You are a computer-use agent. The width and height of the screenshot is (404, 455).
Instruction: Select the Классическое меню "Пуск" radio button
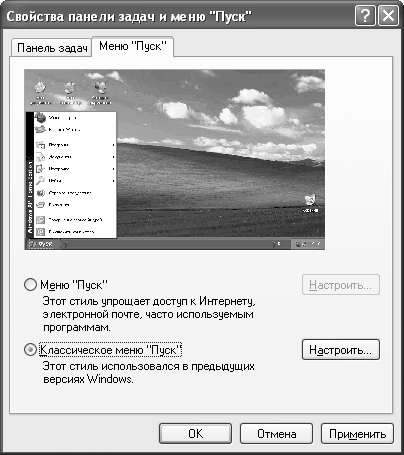pos(30,350)
